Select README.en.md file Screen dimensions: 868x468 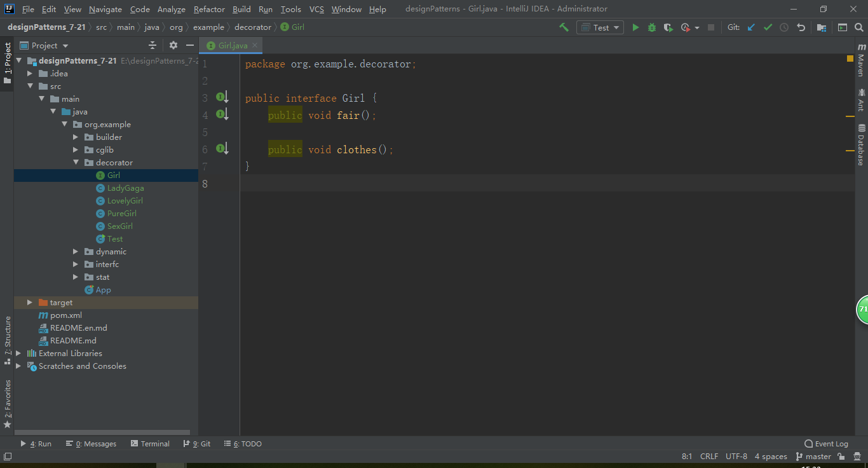[78, 328]
